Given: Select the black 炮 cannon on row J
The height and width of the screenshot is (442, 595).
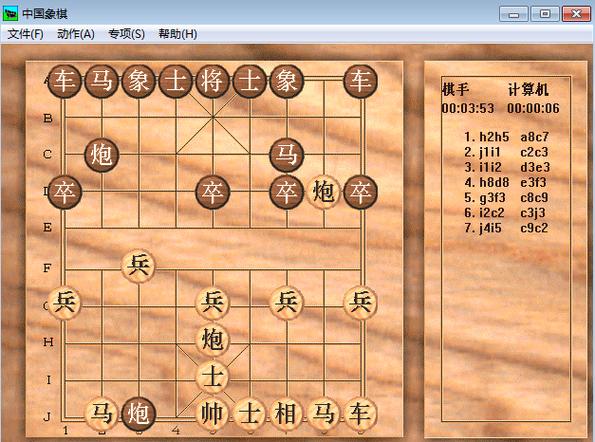Looking at the screenshot, I should point(139,414).
